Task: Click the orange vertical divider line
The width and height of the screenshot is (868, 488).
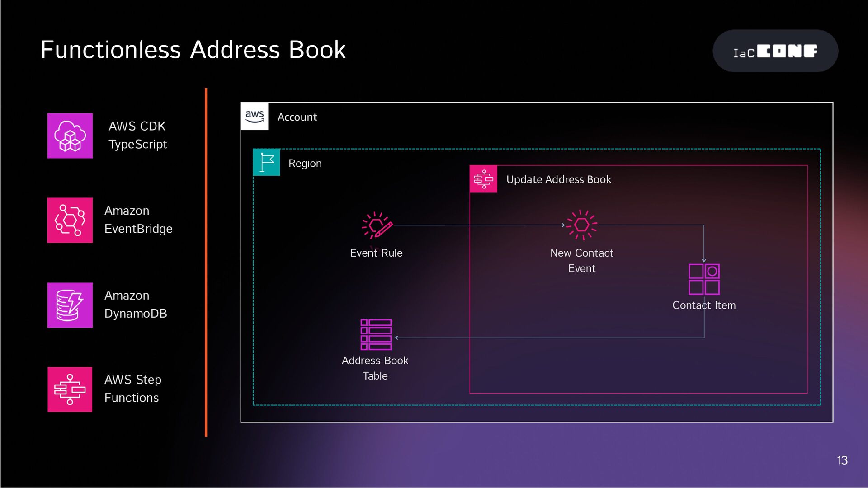Action: point(206,262)
